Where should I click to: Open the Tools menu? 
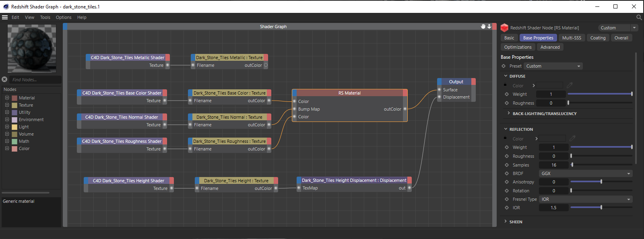(45, 17)
